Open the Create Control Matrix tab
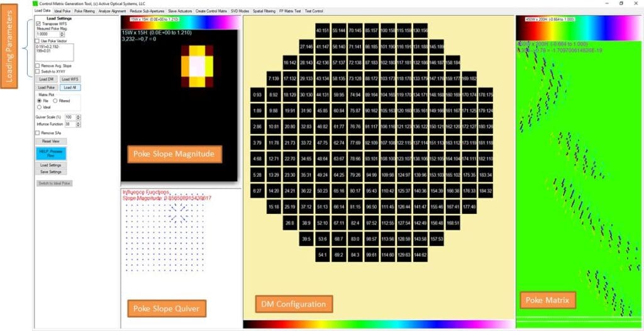 pos(211,11)
